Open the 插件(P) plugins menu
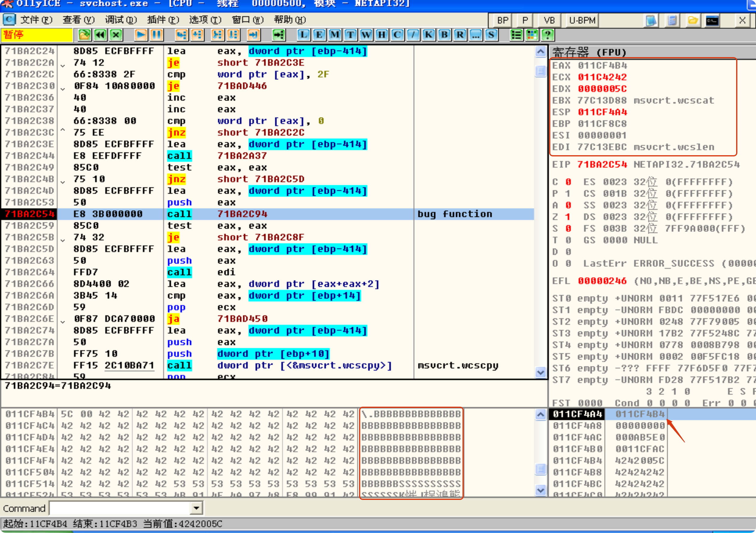Viewport: 756px width, 533px height. 163,20
